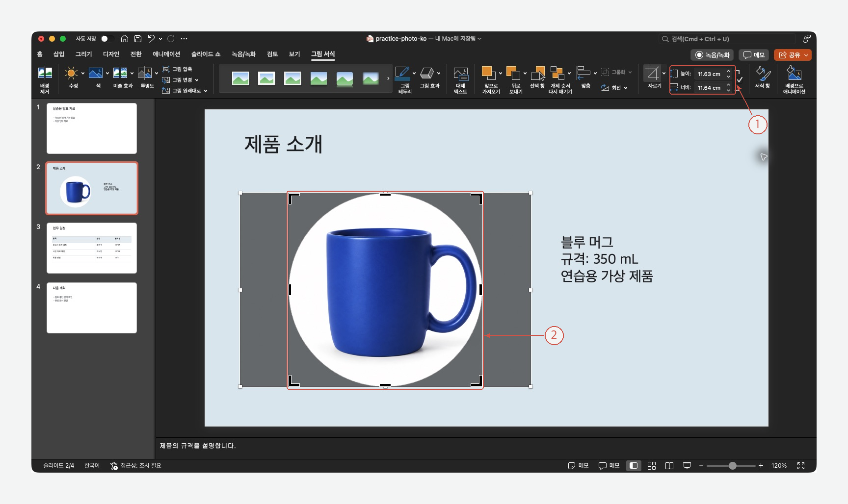Click the 투명도 transparency icon
The image size is (848, 504).
tap(145, 74)
